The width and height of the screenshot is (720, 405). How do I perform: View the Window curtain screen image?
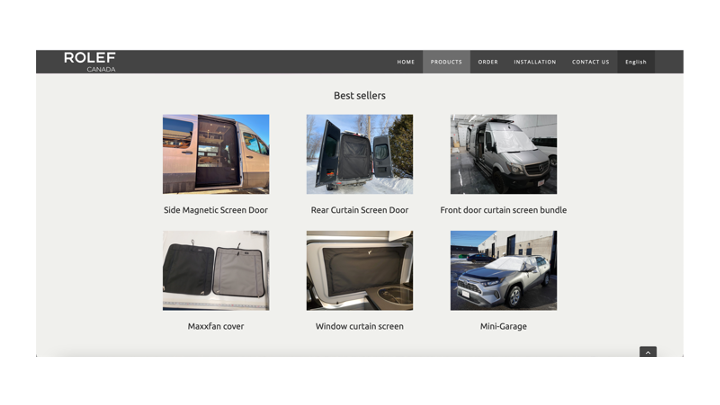coord(360,270)
